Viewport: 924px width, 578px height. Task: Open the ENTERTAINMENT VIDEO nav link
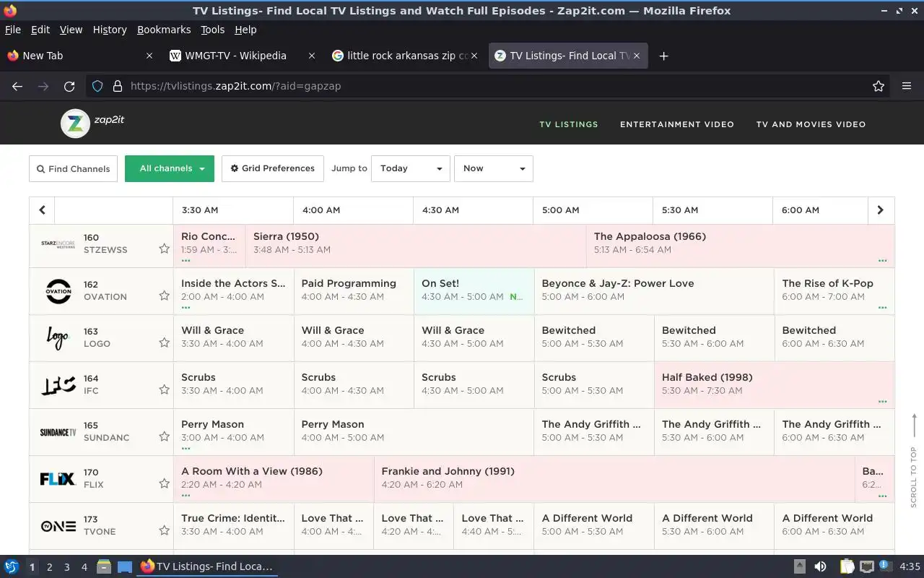pos(677,124)
